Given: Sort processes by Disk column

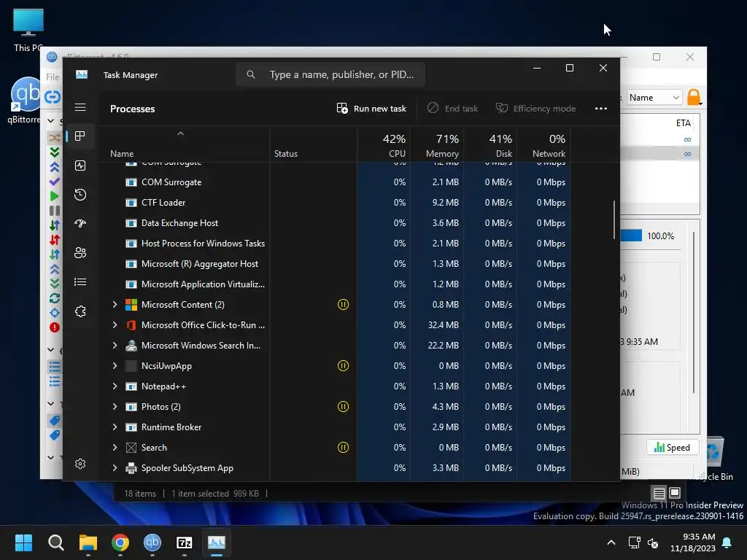Looking at the screenshot, I should pos(491,145).
